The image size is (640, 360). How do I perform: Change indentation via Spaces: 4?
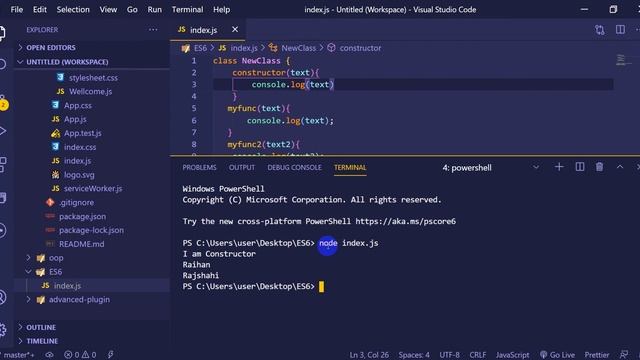414,355
